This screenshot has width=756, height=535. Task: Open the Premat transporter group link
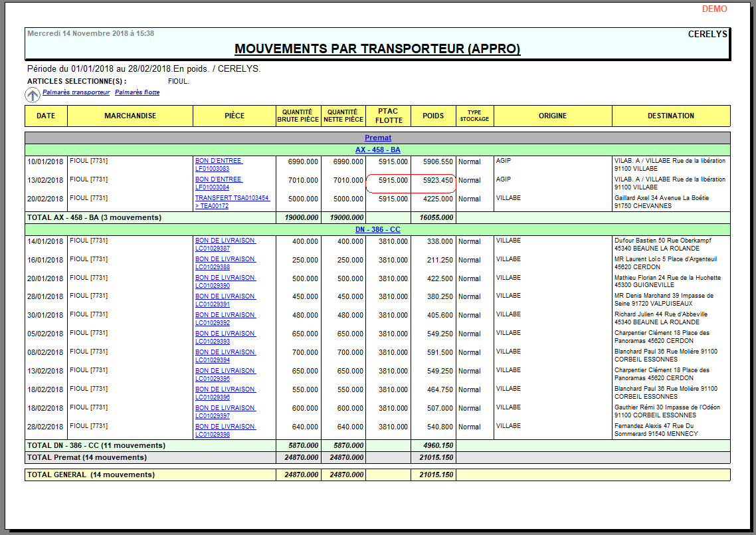click(379, 138)
